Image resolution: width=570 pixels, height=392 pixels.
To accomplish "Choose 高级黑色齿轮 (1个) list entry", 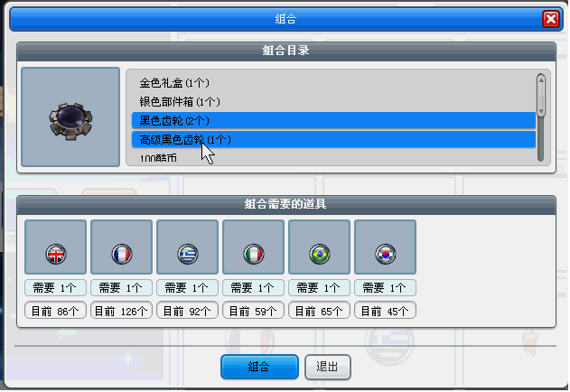I will click(x=333, y=140).
